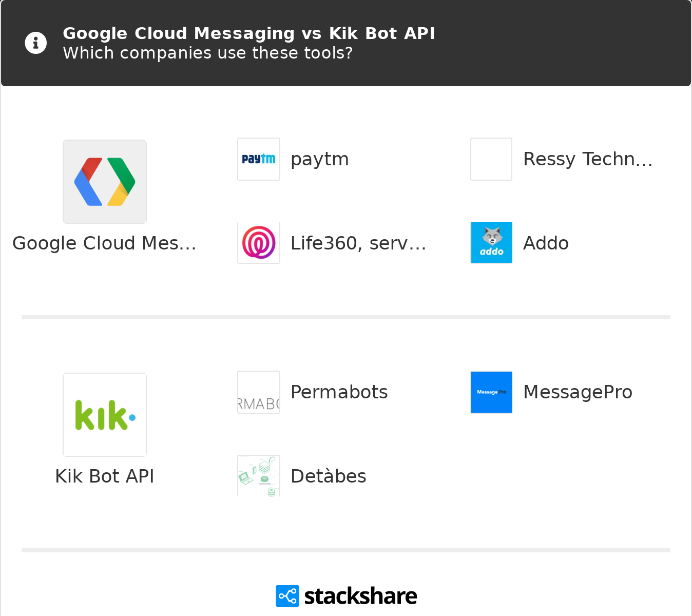This screenshot has height=616, width=692.
Task: Open the Addo fox logo icon
Action: [492, 243]
